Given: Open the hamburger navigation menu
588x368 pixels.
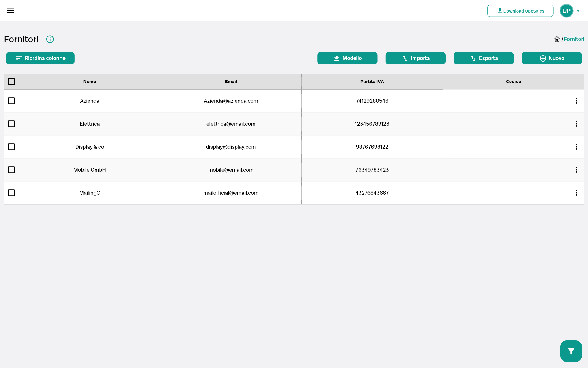Looking at the screenshot, I should 11,11.
